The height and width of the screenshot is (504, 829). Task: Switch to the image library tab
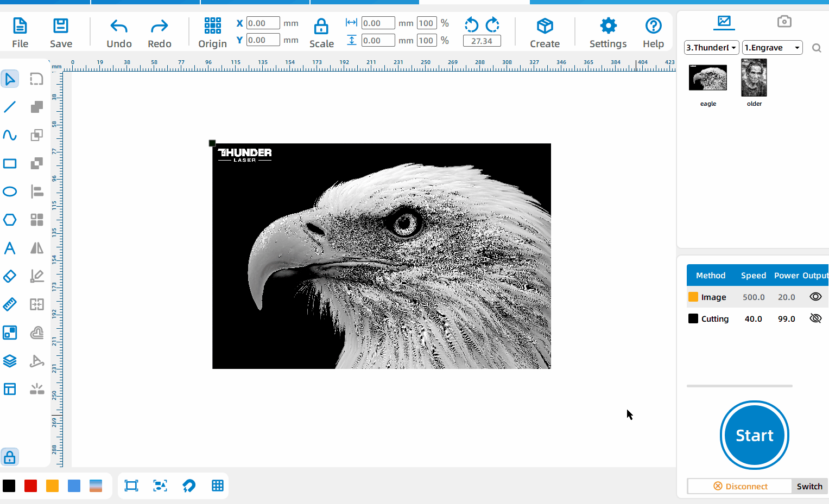[x=724, y=22]
